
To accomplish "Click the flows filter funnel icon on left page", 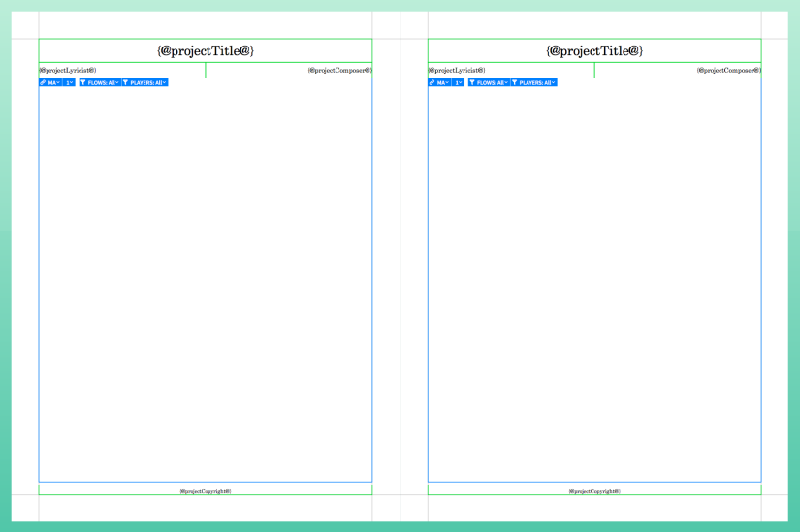I will 83,83.
